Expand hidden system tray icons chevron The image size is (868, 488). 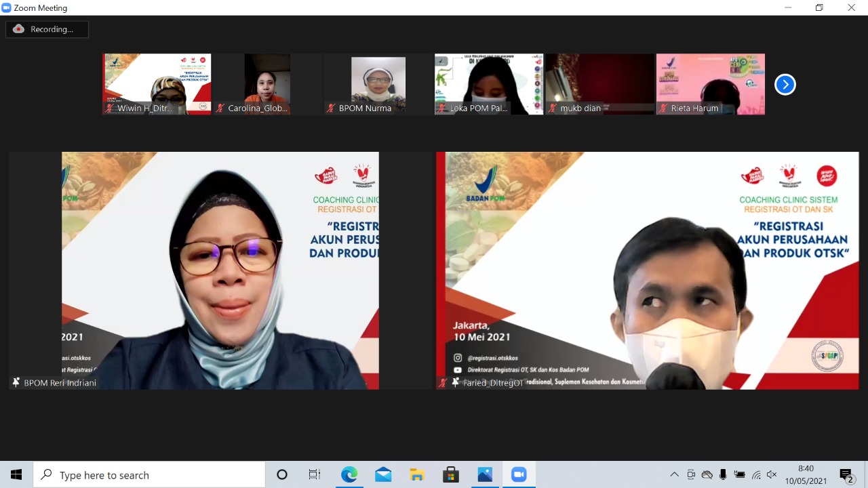click(674, 475)
